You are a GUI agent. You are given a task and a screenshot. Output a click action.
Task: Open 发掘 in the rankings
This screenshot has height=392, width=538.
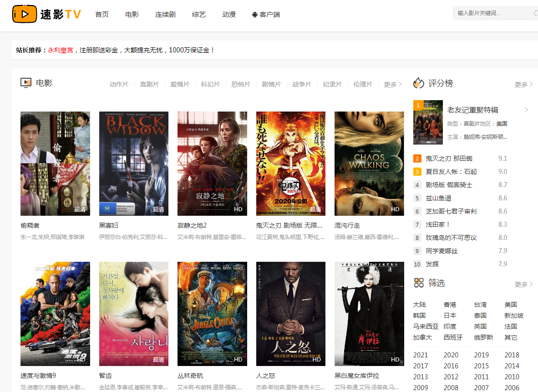[x=432, y=264]
